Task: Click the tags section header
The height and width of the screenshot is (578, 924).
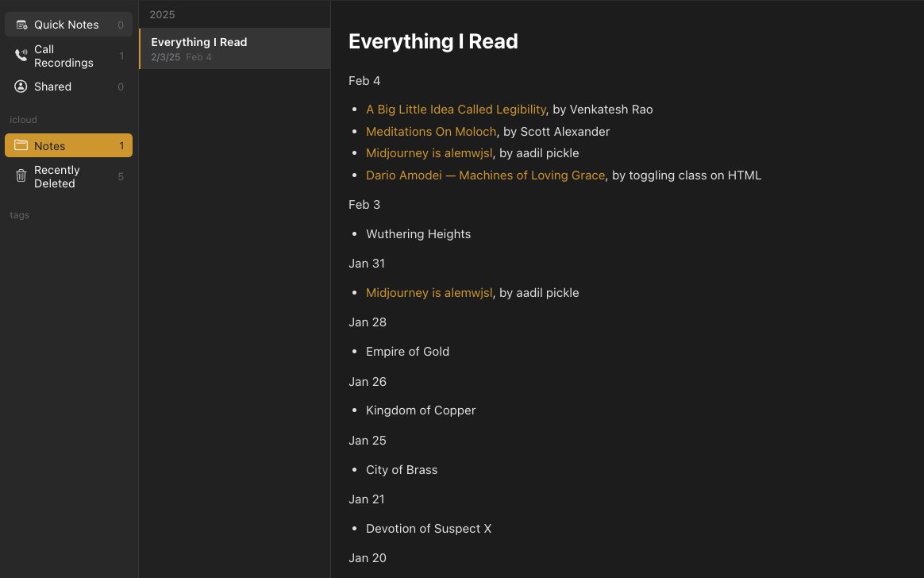Action: tap(19, 215)
